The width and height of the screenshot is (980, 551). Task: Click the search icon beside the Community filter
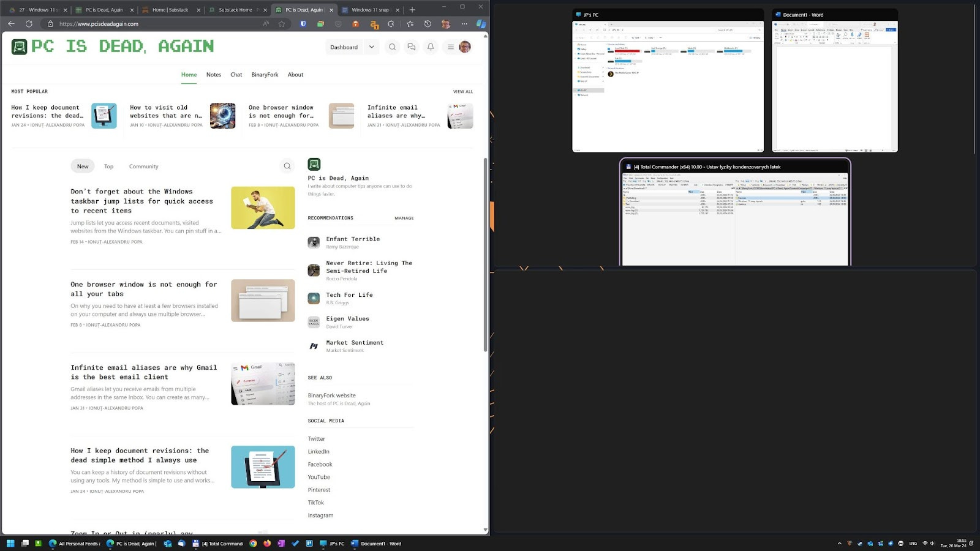click(287, 166)
